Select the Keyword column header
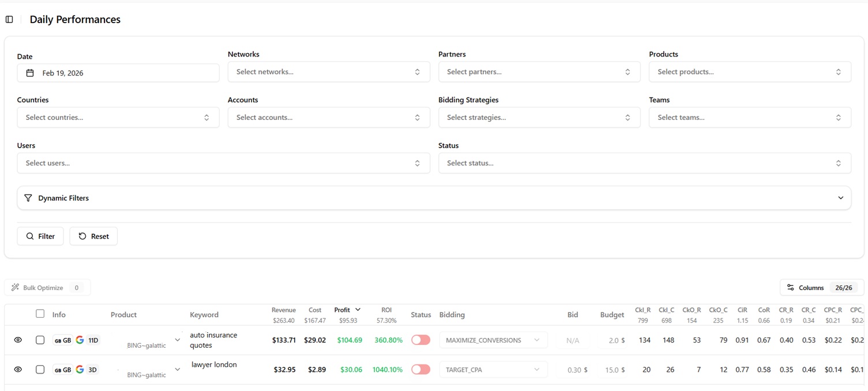Image resolution: width=868 pixels, height=391 pixels. tap(204, 314)
